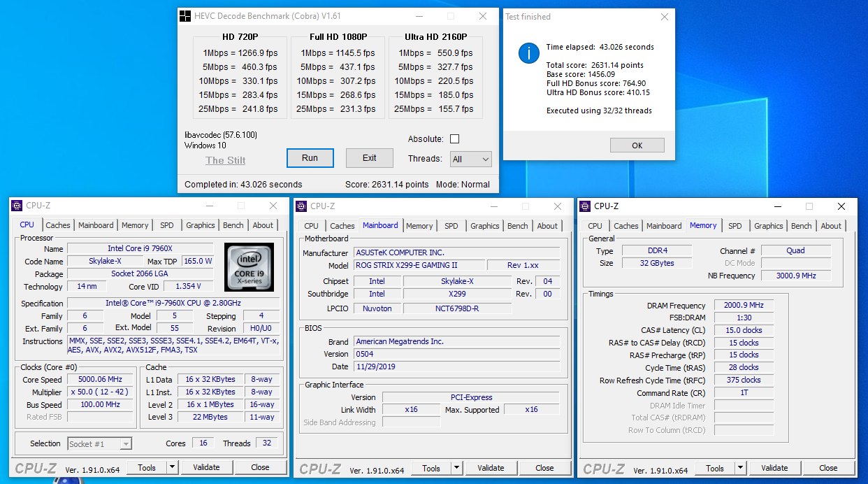Expand Tools dropdown arrow in CPU window
Image resolution: width=868 pixels, height=484 pixels.
pos(173,467)
